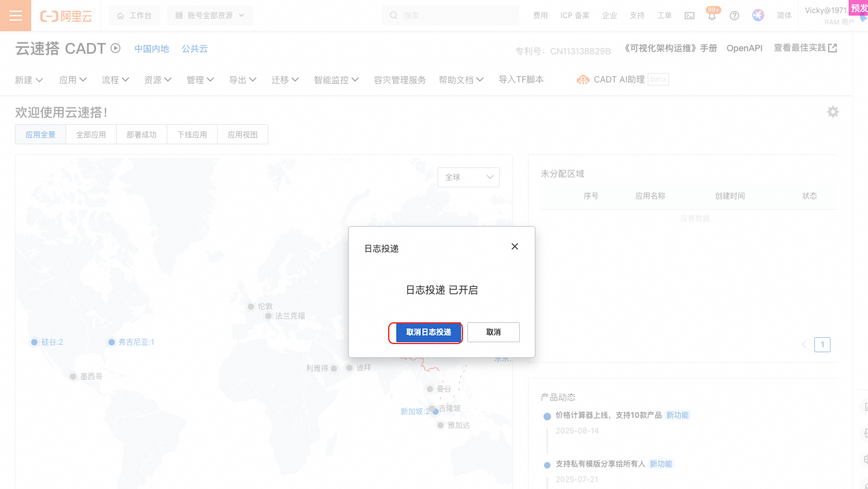868x489 pixels.
Task: Close the 日志投递 dialog with the X
Action: pyautogui.click(x=515, y=247)
